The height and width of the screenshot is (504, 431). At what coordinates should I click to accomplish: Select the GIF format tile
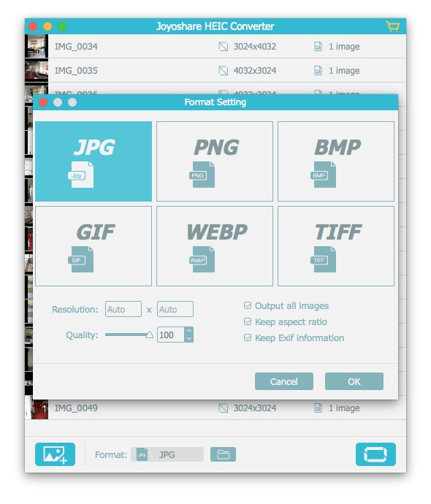[x=94, y=246]
